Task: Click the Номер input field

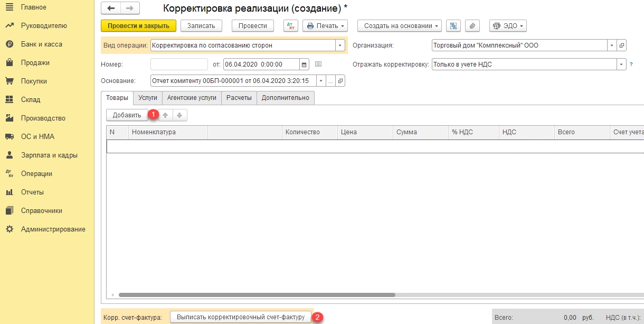Action: (x=179, y=64)
